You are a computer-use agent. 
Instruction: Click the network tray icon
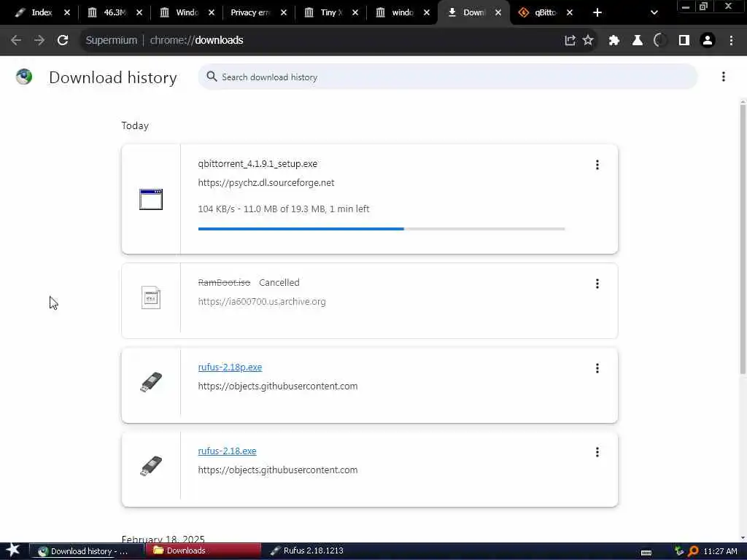[x=679, y=551]
